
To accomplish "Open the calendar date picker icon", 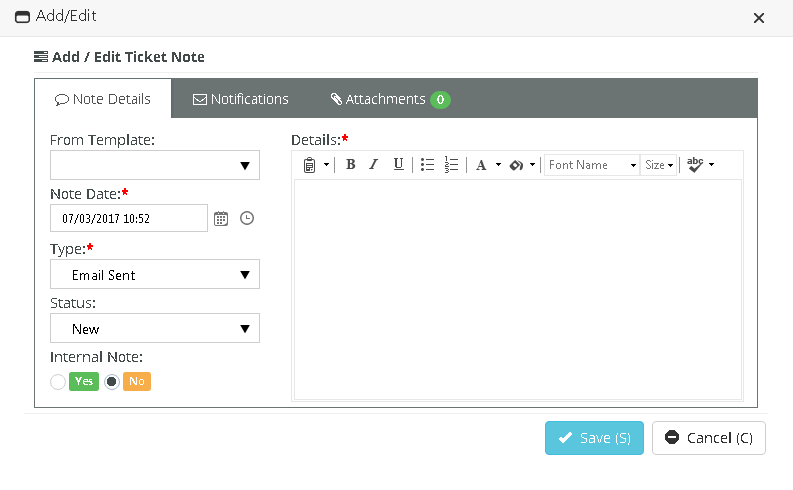I will 221,218.
